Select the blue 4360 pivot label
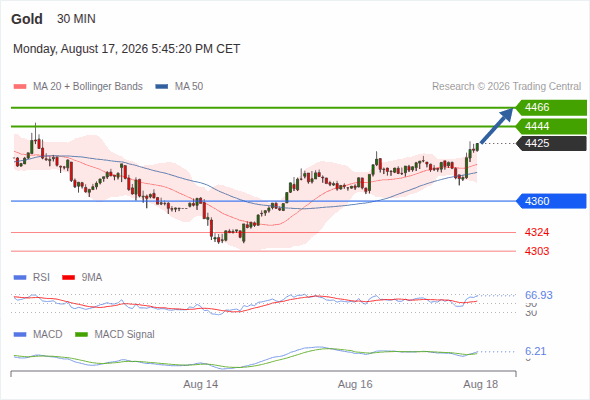 [x=551, y=201]
